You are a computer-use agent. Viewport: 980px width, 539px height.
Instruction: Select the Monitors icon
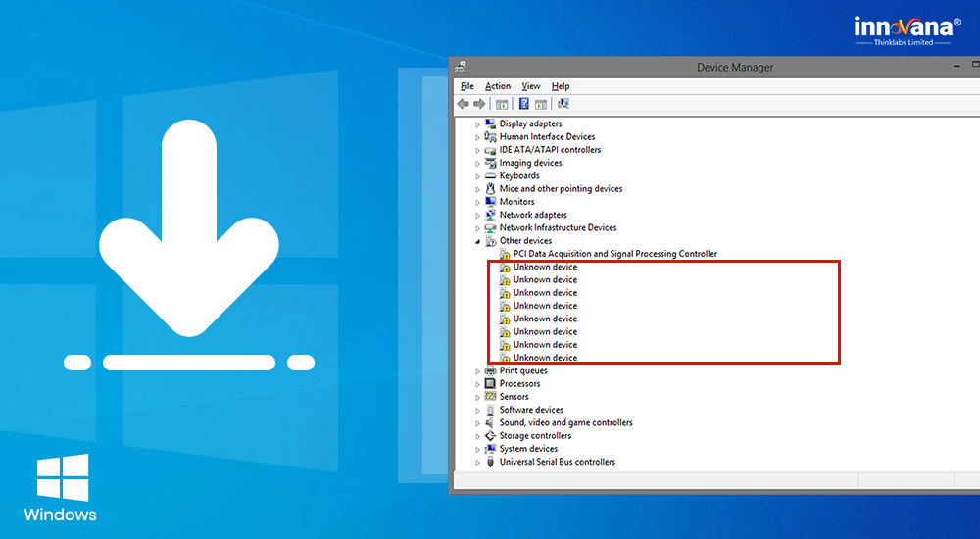coord(491,202)
